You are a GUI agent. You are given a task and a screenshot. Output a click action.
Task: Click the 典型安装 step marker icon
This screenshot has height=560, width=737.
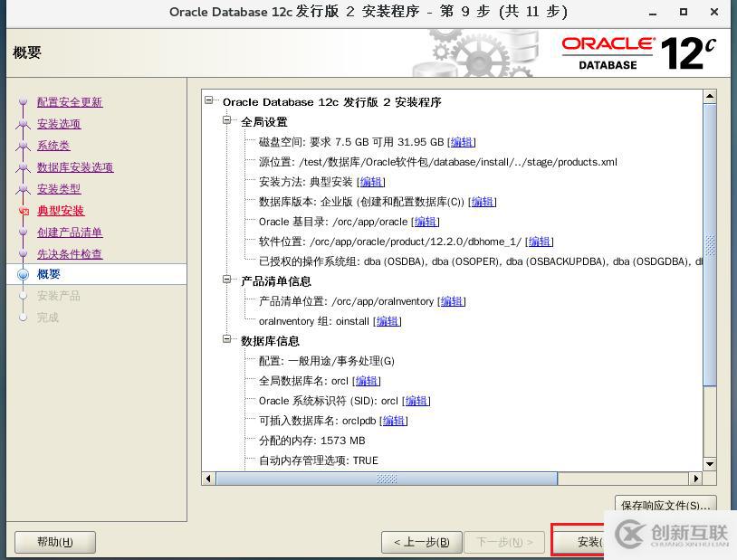[24, 211]
